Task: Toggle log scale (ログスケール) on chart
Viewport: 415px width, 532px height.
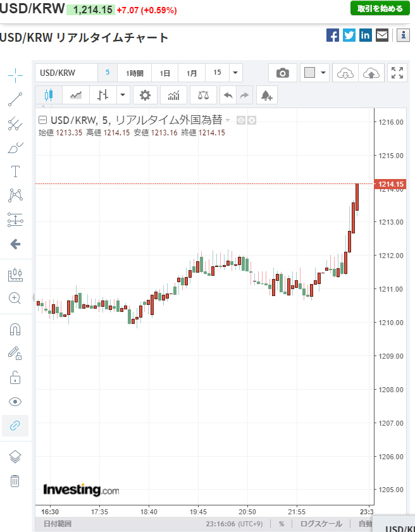Action: 321,524
